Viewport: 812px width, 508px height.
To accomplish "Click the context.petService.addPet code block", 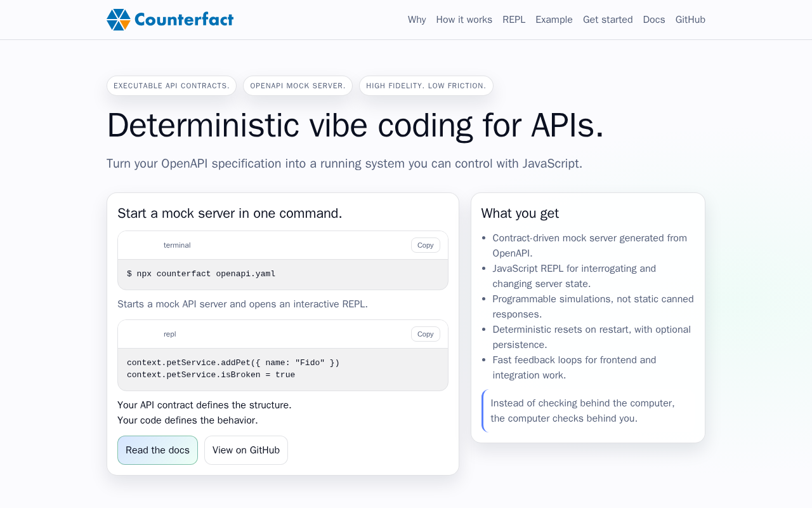I will point(233,369).
